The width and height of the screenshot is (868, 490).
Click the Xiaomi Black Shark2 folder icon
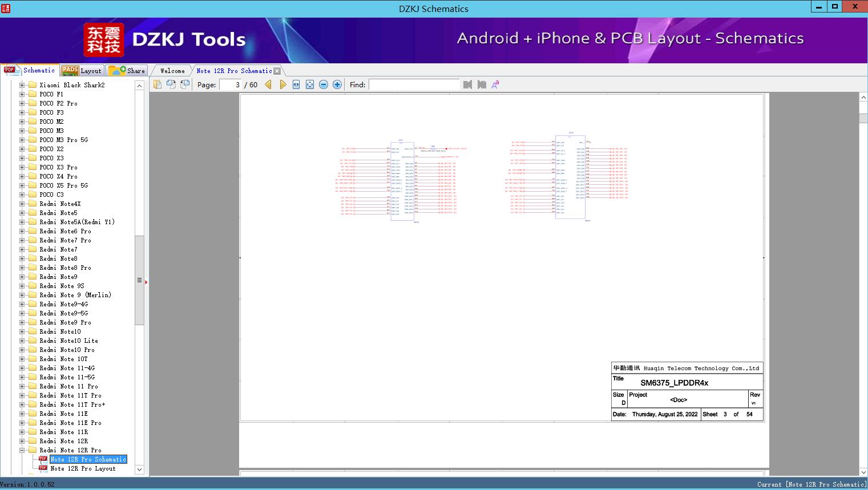(x=33, y=85)
